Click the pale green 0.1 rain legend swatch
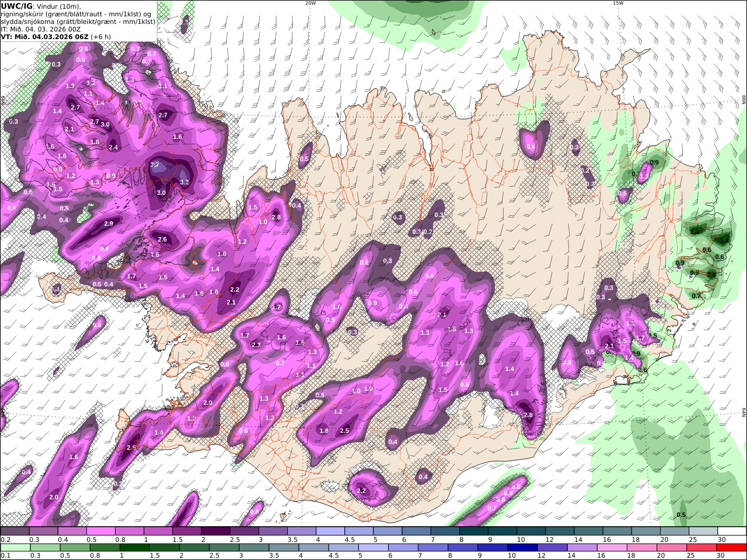 [15, 548]
